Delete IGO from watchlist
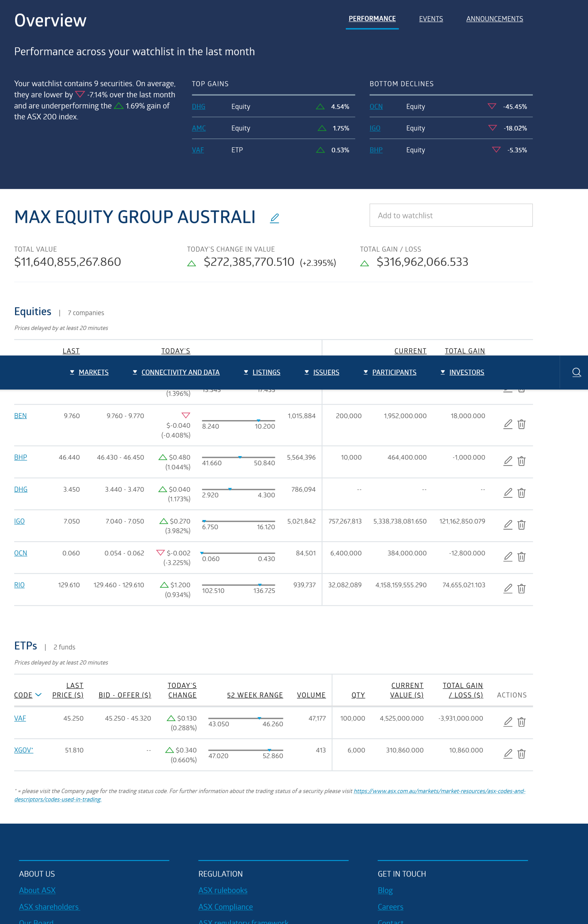Viewport: 588px width, 924px height. (521, 524)
